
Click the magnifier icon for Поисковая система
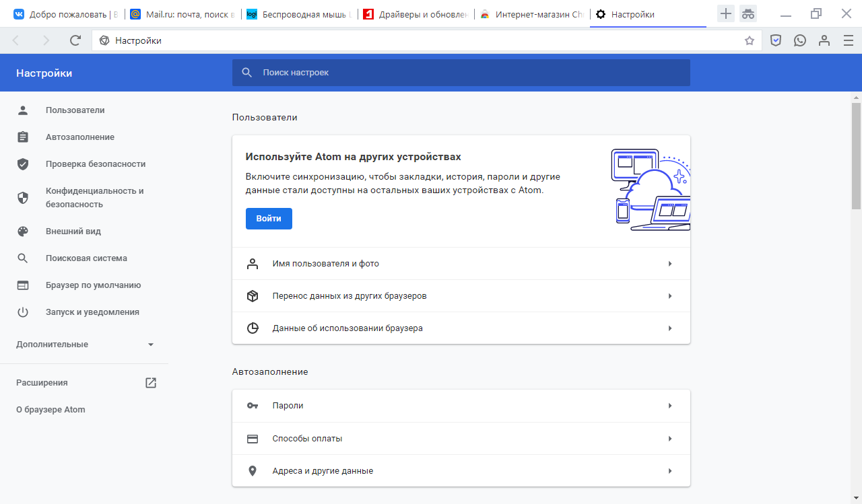pos(23,258)
